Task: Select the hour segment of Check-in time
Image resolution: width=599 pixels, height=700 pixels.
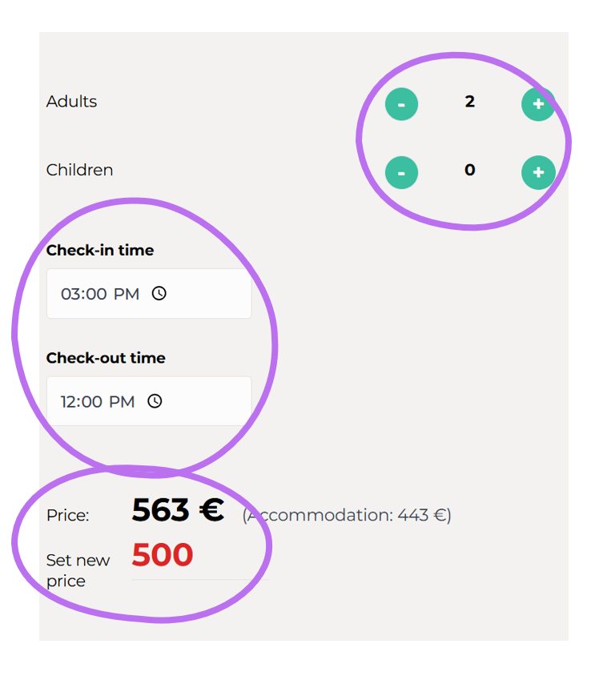Action: pos(70,294)
